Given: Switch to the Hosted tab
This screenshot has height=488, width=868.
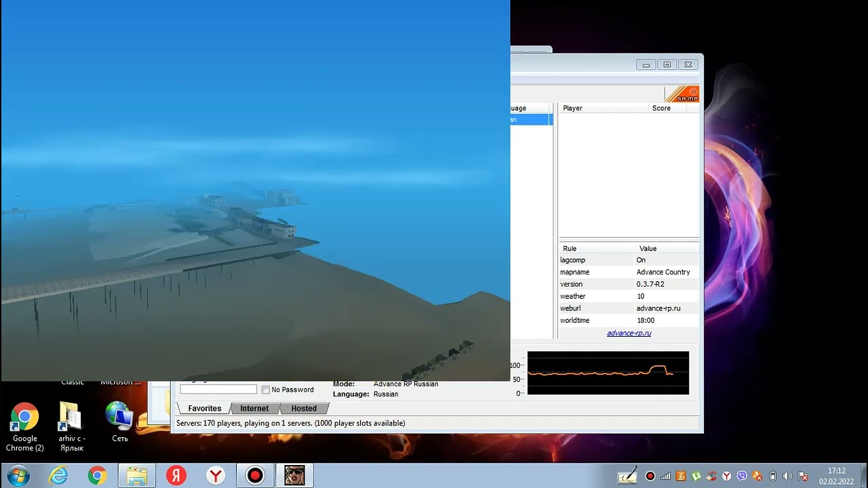Looking at the screenshot, I should tap(304, 408).
